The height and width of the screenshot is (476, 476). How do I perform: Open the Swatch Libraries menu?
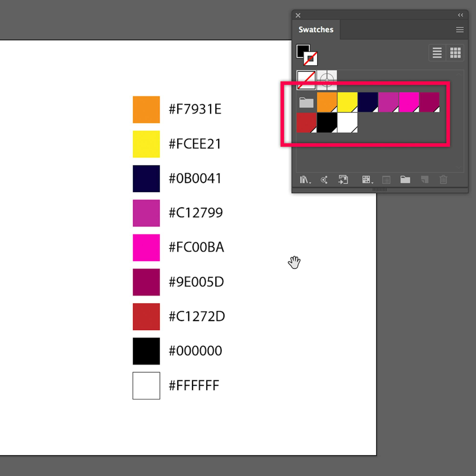tap(305, 180)
